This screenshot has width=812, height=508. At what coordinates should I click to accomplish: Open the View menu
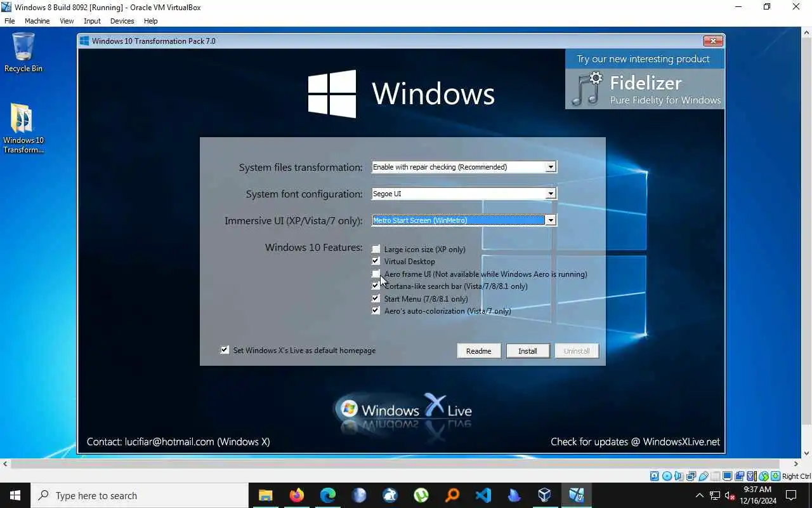(x=67, y=21)
